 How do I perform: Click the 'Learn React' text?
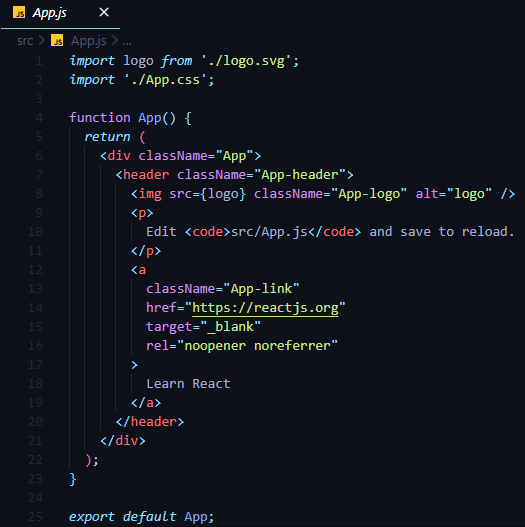click(x=188, y=384)
